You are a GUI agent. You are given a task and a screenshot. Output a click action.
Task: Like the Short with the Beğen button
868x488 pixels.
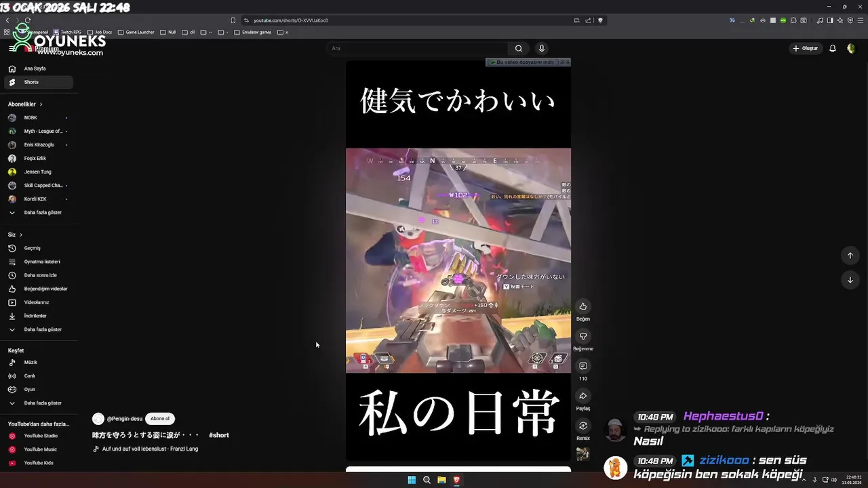[x=583, y=306]
